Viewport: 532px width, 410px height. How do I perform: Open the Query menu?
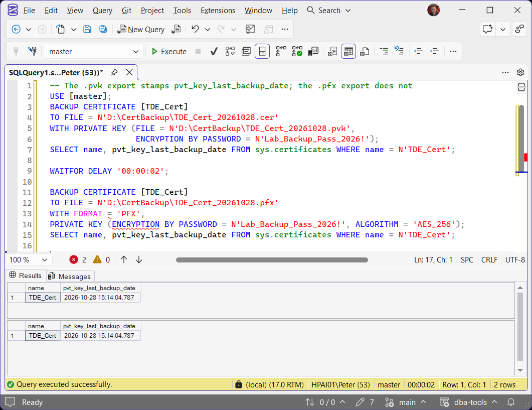click(102, 11)
